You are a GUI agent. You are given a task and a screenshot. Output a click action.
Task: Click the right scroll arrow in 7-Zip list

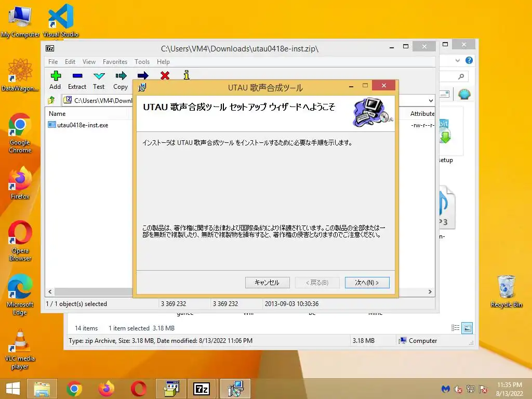pos(430,292)
